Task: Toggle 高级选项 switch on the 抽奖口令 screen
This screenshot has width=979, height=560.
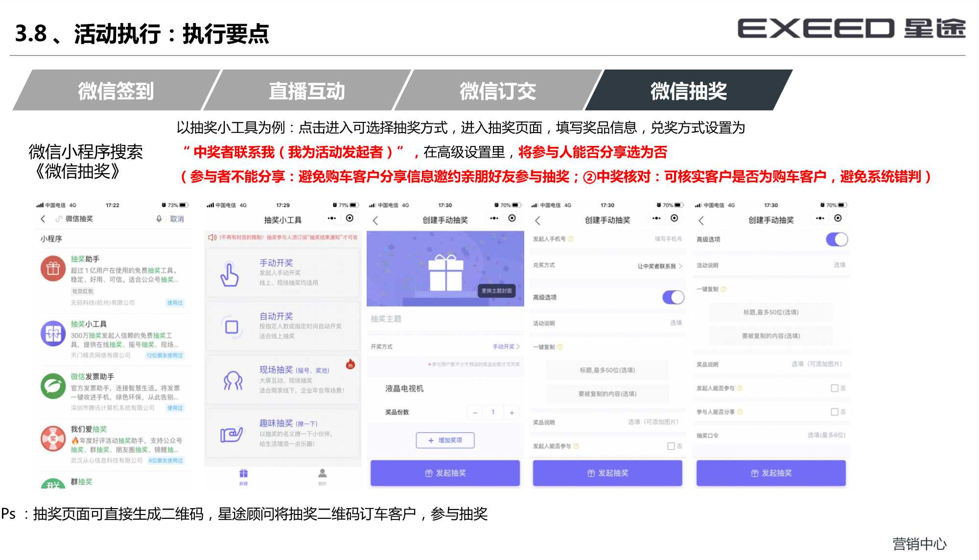Action: click(837, 239)
